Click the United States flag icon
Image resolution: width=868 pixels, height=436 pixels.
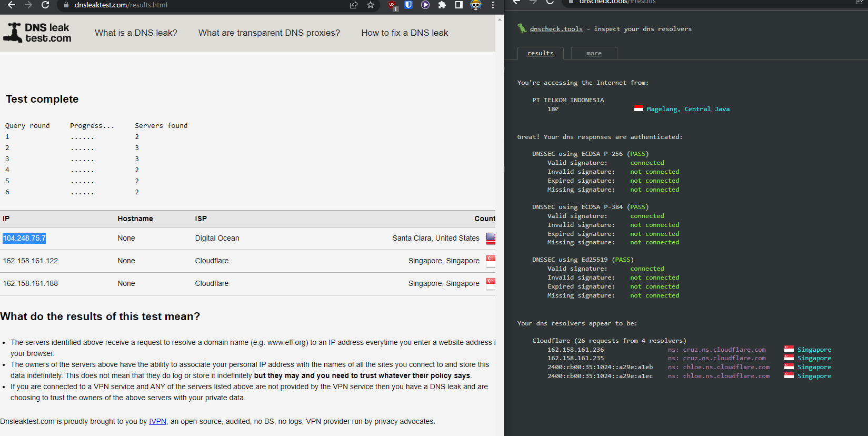(x=491, y=239)
